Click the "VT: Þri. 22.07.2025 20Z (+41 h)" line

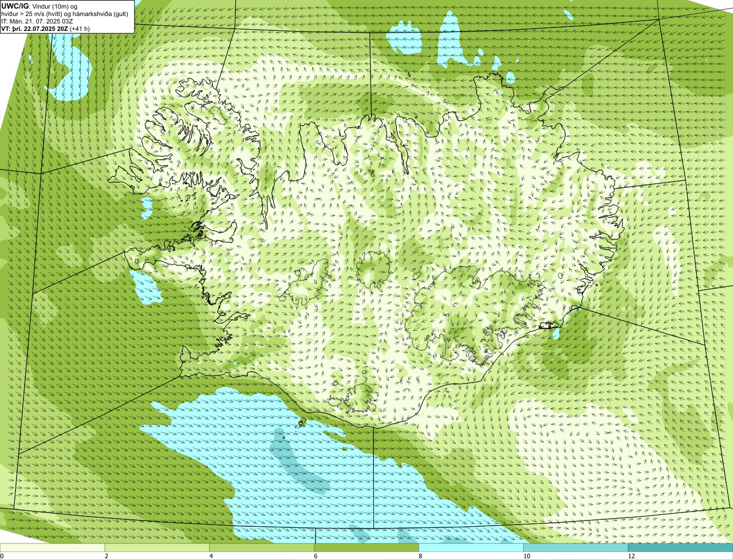[x=46, y=28]
